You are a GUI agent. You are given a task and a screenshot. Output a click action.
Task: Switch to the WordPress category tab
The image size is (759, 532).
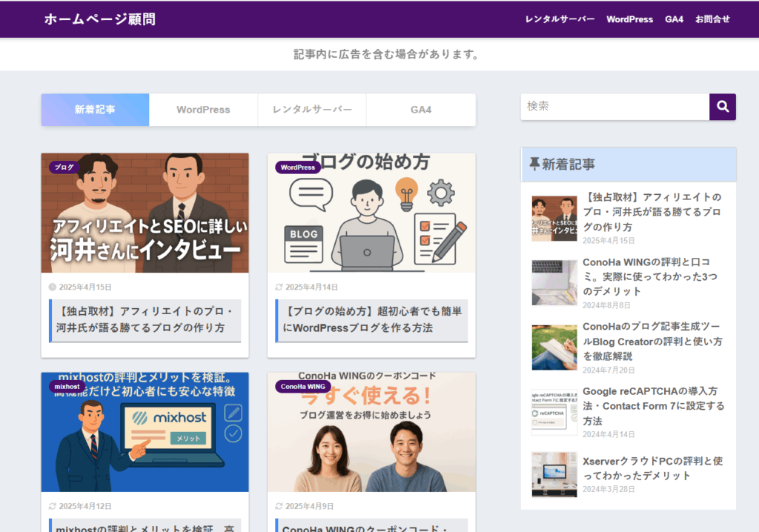203,110
